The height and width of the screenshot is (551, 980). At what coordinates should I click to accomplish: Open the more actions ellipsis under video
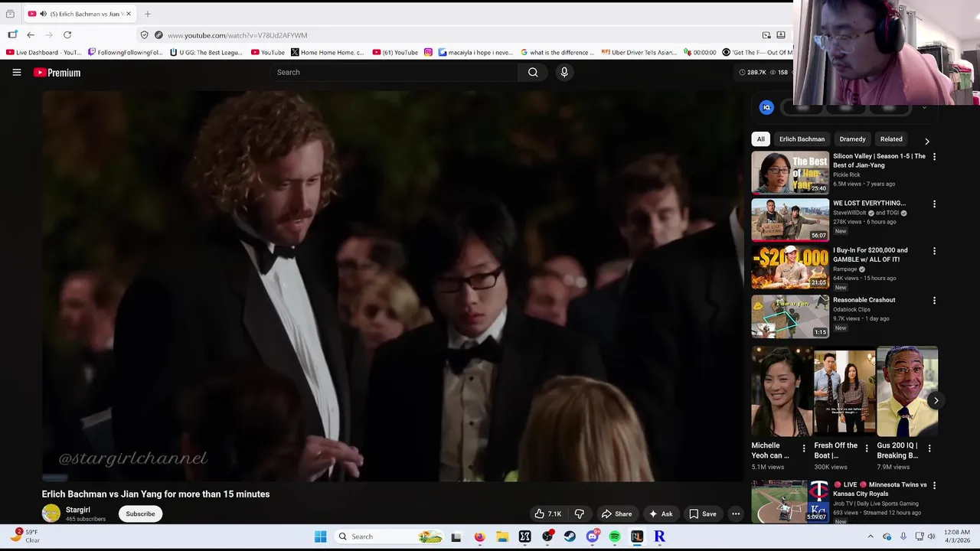point(736,514)
